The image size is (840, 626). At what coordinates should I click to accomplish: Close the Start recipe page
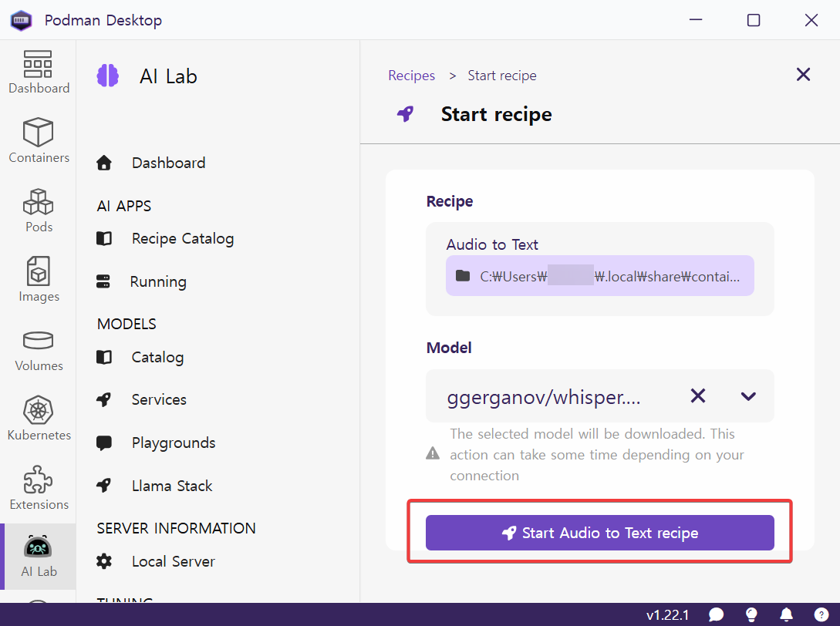803,75
